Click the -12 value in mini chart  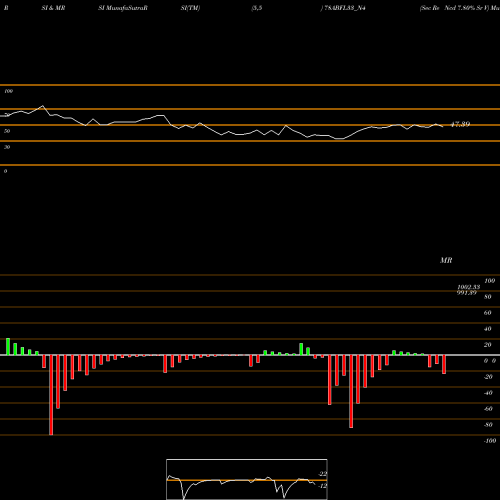tap(323, 486)
